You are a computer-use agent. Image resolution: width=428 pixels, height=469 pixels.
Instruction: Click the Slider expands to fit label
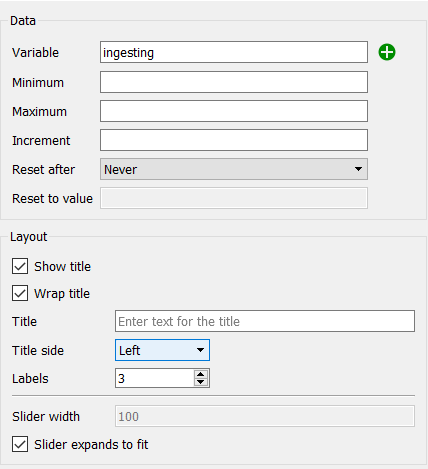(91, 445)
